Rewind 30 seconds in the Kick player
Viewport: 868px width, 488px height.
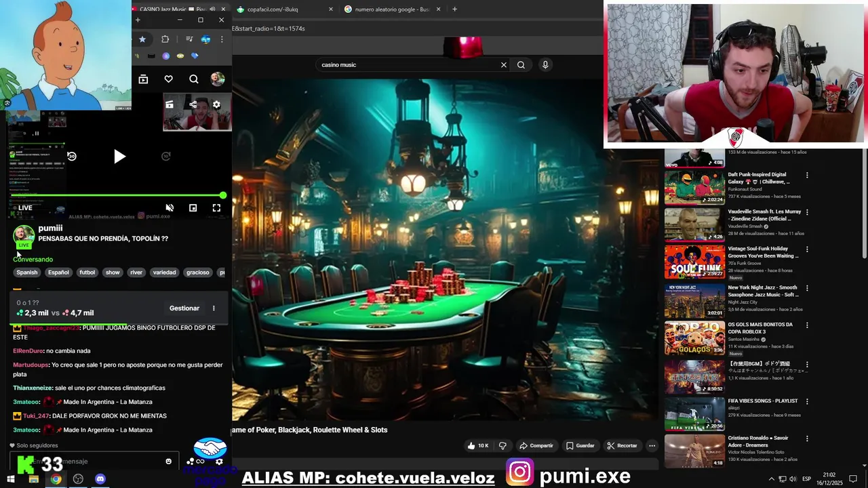72,157
